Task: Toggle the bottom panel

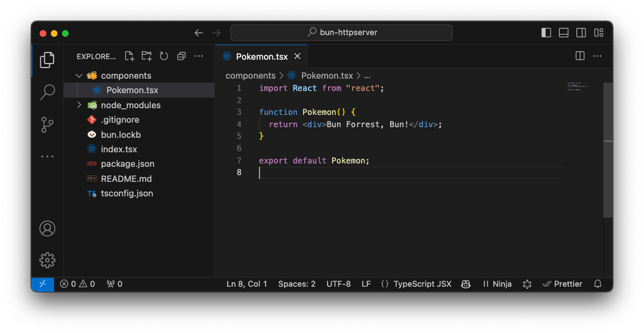Action: (564, 33)
